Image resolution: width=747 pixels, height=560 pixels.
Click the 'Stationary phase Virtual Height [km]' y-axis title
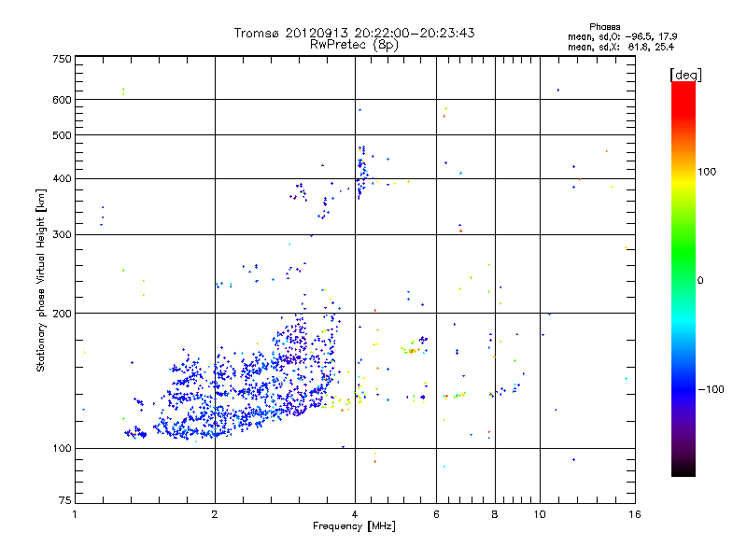point(41,281)
